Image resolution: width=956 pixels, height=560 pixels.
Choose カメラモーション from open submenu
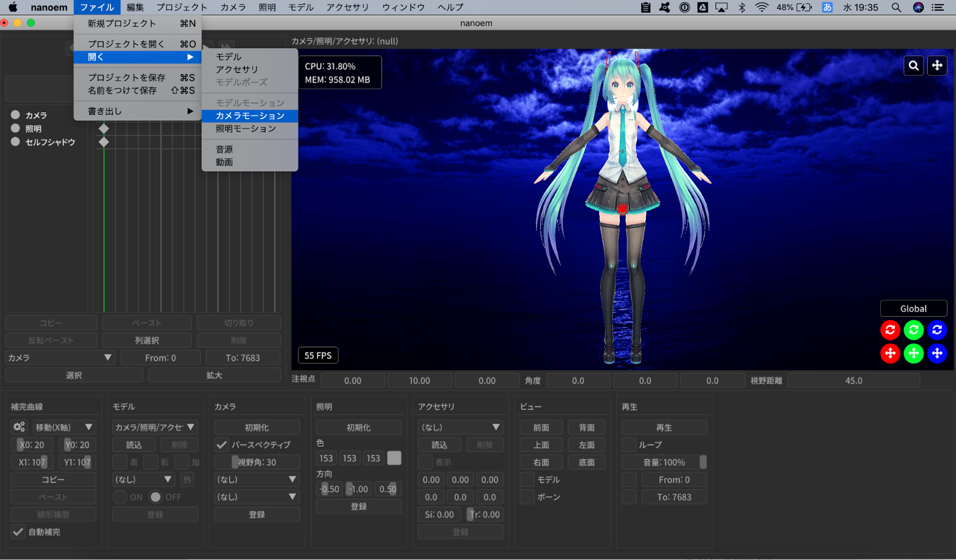[250, 116]
